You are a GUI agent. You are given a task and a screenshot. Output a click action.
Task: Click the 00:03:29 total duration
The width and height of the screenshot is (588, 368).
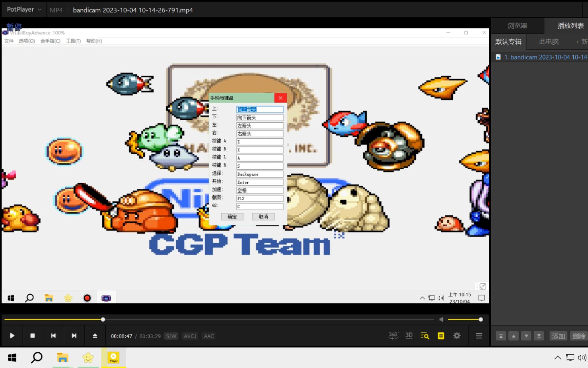pyautogui.click(x=150, y=336)
